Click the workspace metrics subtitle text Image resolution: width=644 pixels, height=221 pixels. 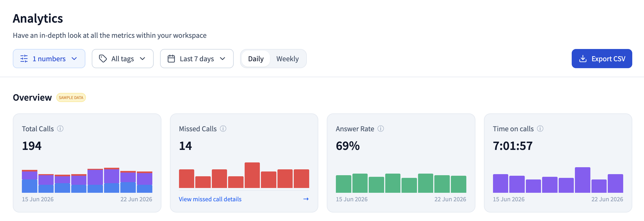pyautogui.click(x=110, y=35)
